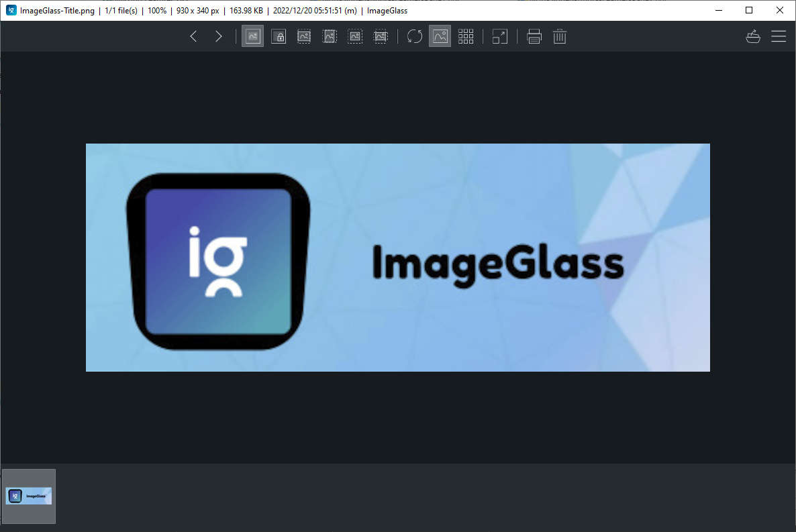The height and width of the screenshot is (532, 796).
Task: Select Scale to fill zoom mode
Action: click(381, 36)
